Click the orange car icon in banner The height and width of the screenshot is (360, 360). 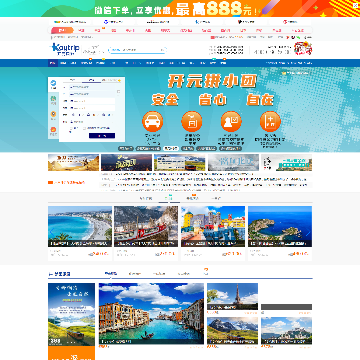click(x=153, y=121)
